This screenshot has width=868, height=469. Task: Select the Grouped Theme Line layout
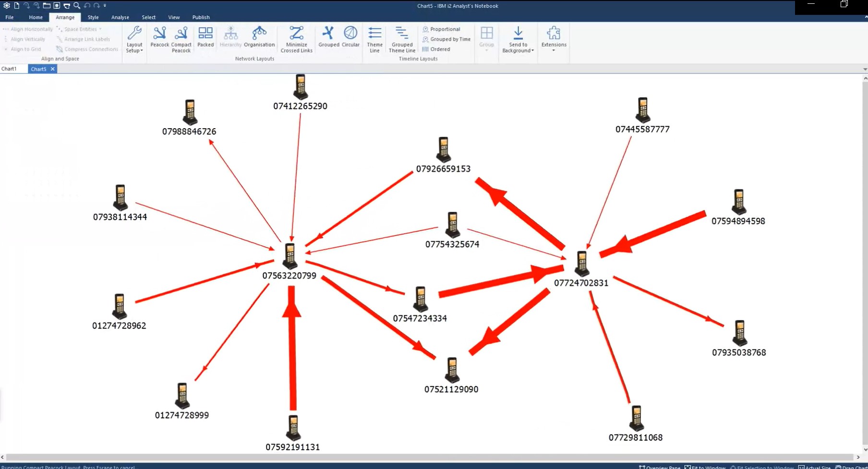tap(401, 38)
